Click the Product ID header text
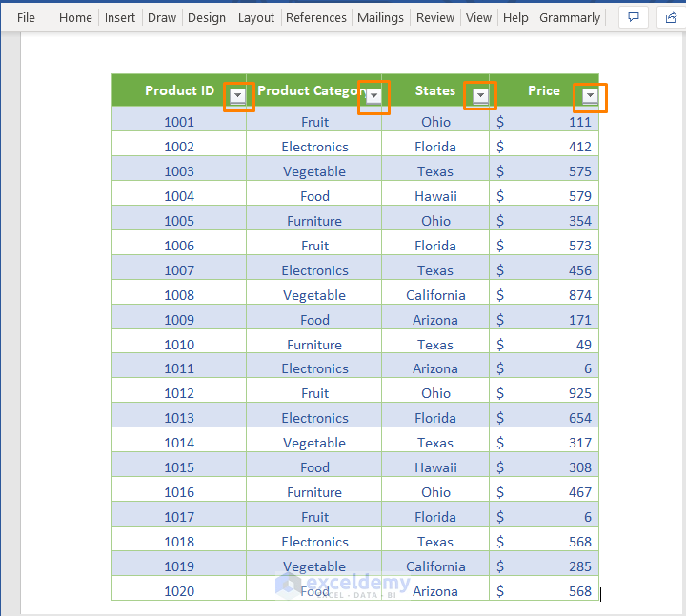686x616 pixels. click(179, 90)
